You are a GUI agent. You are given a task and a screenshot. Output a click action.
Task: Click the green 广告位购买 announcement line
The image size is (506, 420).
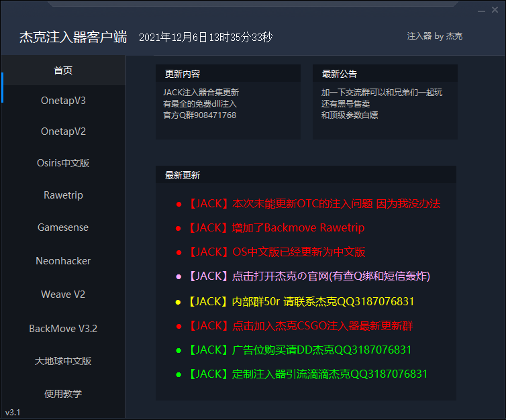[299, 350]
